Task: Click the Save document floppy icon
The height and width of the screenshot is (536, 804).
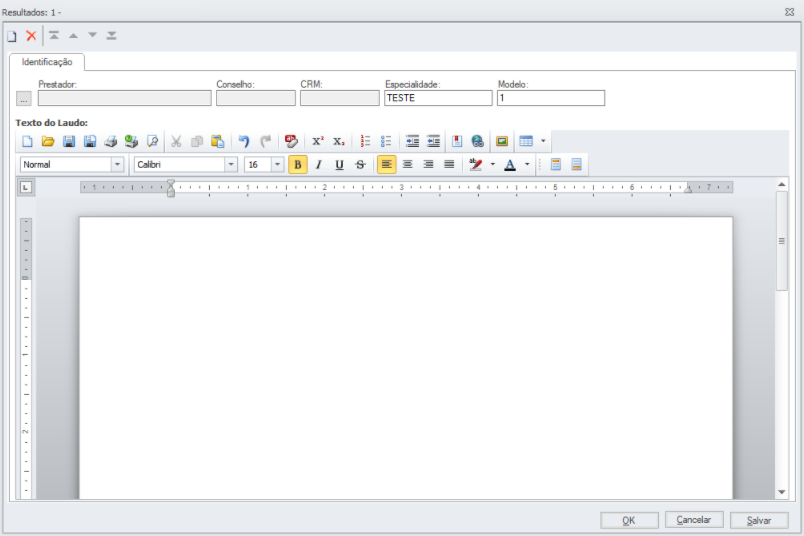Action: [69, 141]
